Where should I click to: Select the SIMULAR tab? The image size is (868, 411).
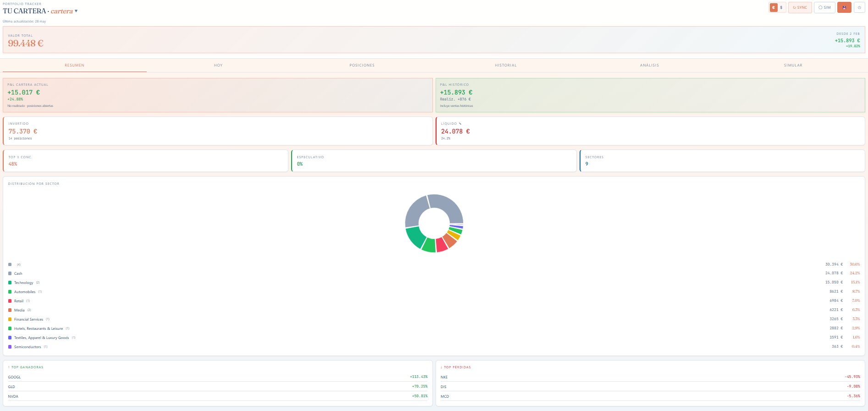coord(793,65)
